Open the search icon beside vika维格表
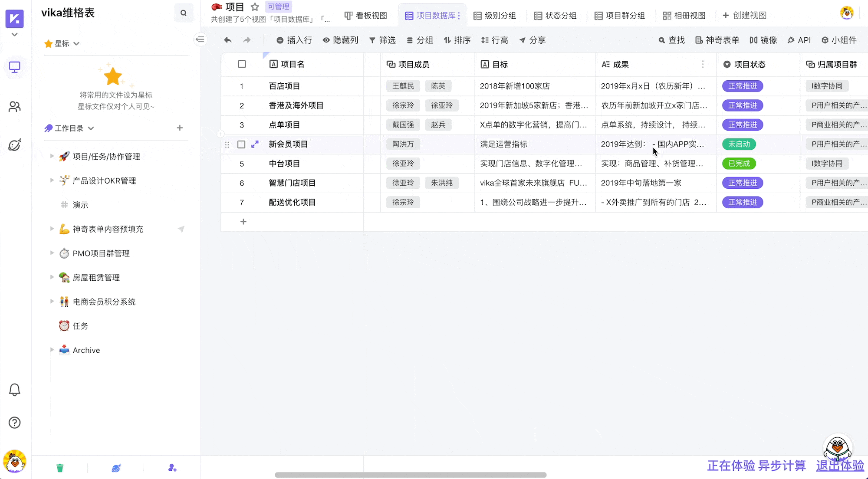This screenshot has height=479, width=868. [184, 13]
